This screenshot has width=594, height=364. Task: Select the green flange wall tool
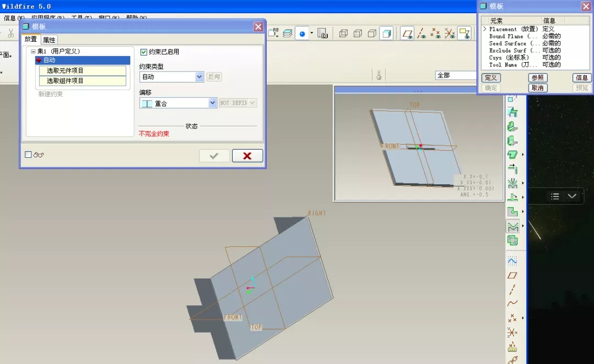coord(513,126)
